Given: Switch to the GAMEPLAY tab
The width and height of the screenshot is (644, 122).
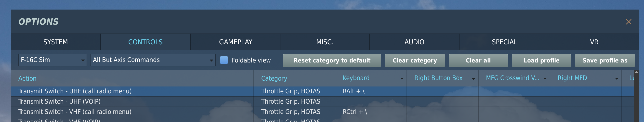Looking at the screenshot, I should coord(235,42).
